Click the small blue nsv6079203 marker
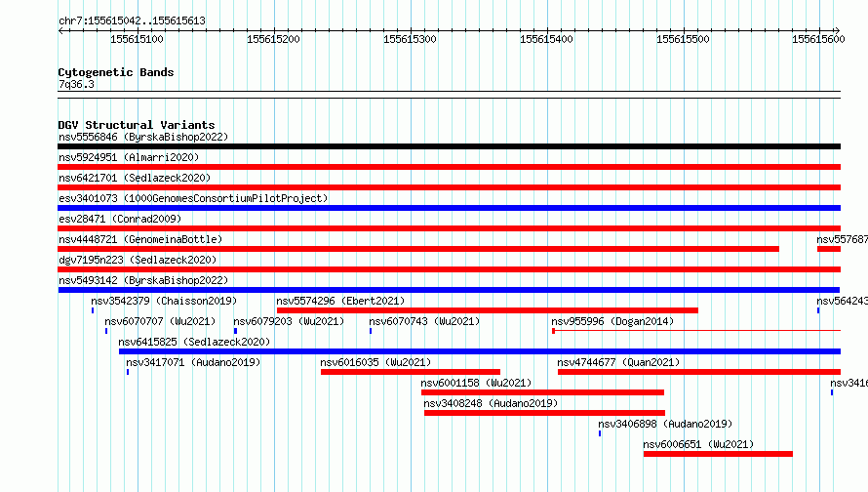 pyautogui.click(x=235, y=331)
